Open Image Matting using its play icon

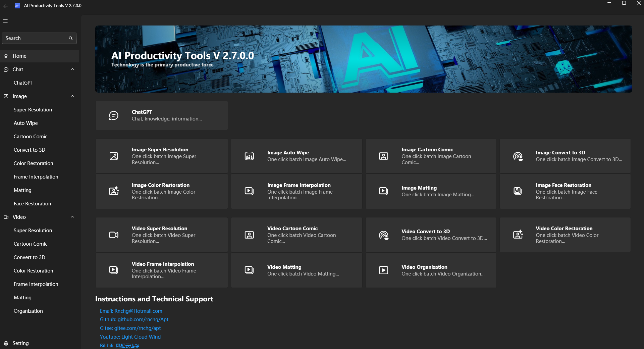click(x=383, y=191)
